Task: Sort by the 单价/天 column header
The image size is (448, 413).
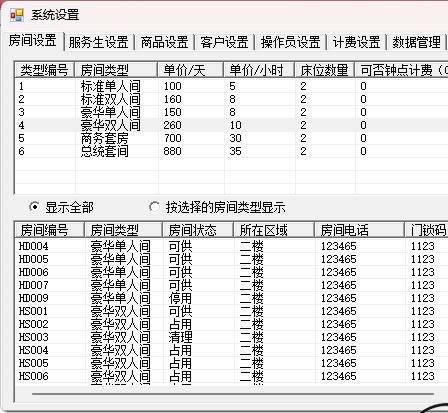Action: [190, 70]
